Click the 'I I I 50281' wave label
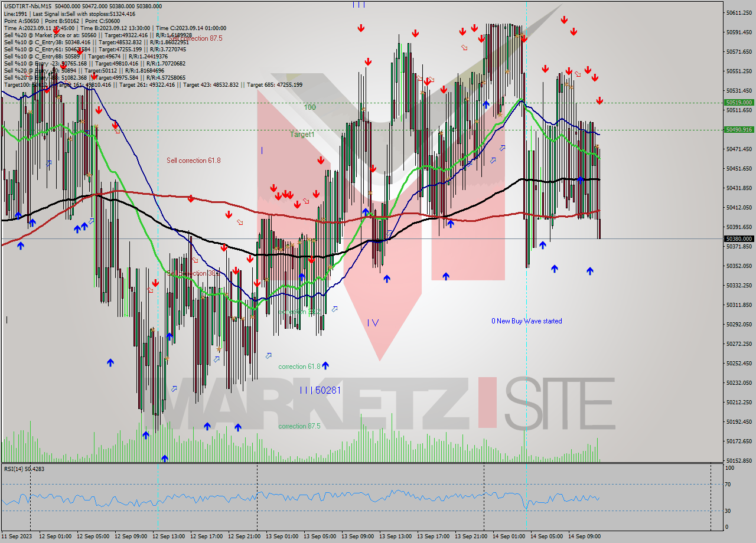756x543 pixels. 320,390
